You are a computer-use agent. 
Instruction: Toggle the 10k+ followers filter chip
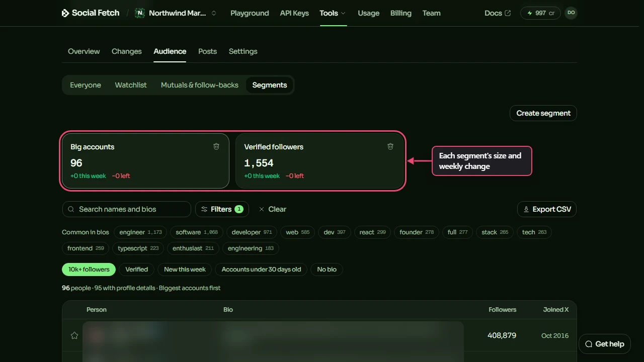point(89,269)
